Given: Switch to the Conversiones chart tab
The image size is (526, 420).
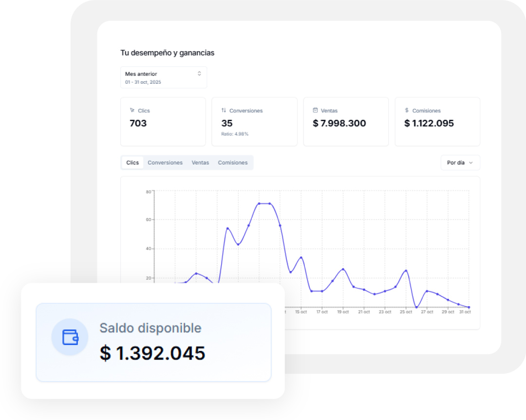Looking at the screenshot, I should (x=165, y=163).
